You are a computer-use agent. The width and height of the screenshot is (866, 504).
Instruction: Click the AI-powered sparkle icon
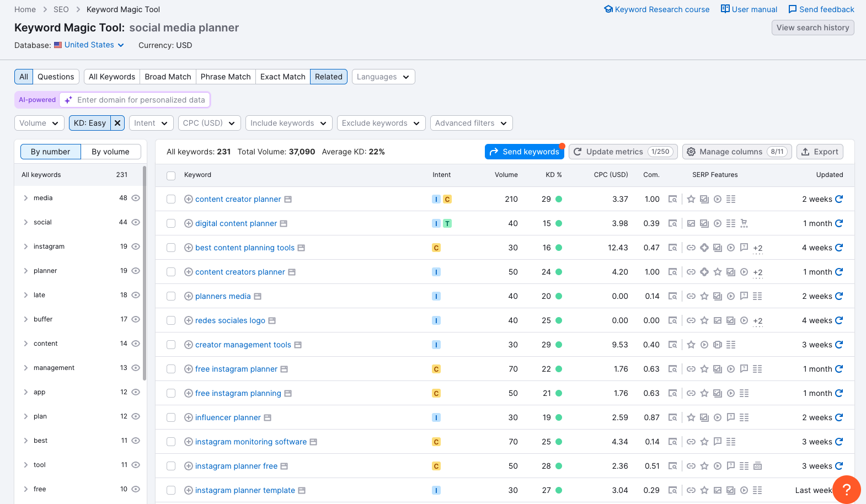tap(68, 100)
